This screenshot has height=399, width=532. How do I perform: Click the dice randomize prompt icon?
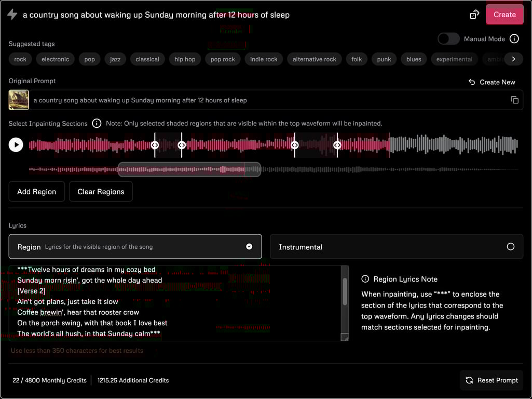[x=474, y=15]
